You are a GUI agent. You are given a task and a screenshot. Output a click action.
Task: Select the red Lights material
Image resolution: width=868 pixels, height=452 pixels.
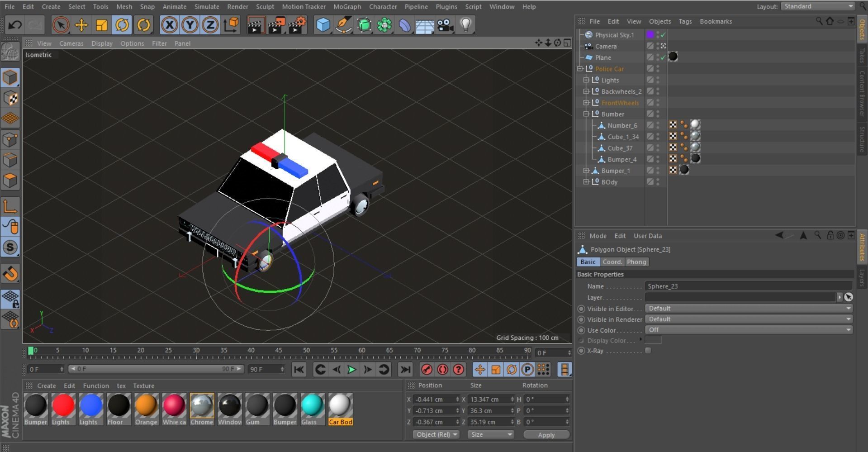(x=63, y=409)
